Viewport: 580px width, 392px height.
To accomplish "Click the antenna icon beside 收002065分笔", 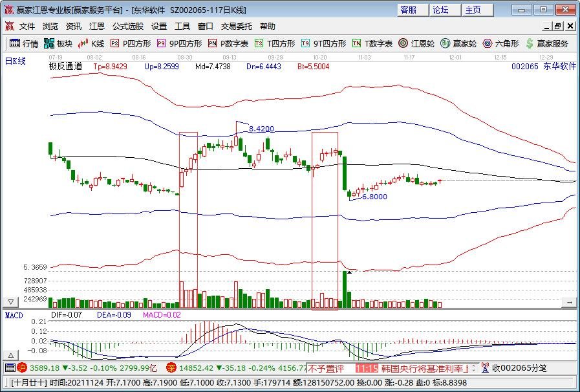I will coord(485,368).
